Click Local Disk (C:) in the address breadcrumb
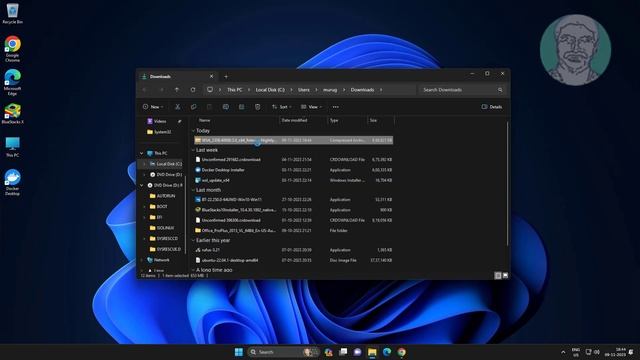This screenshot has width=640, height=360. [270, 90]
